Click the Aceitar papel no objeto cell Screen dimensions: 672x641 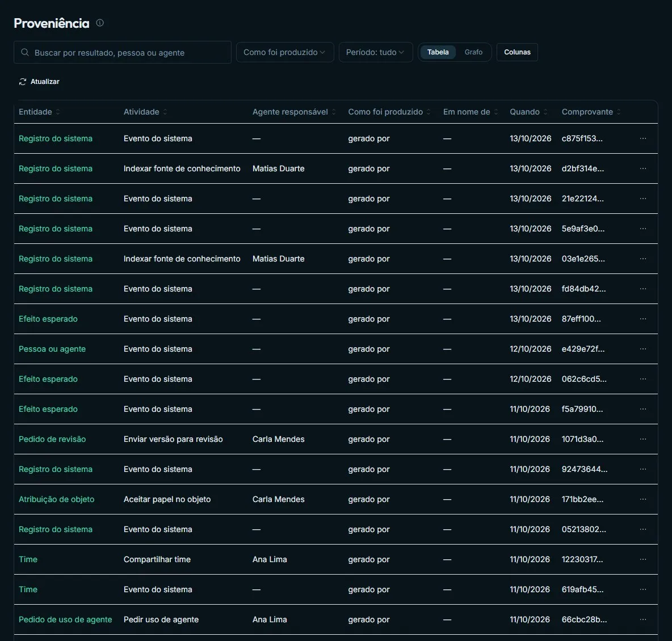coord(167,499)
